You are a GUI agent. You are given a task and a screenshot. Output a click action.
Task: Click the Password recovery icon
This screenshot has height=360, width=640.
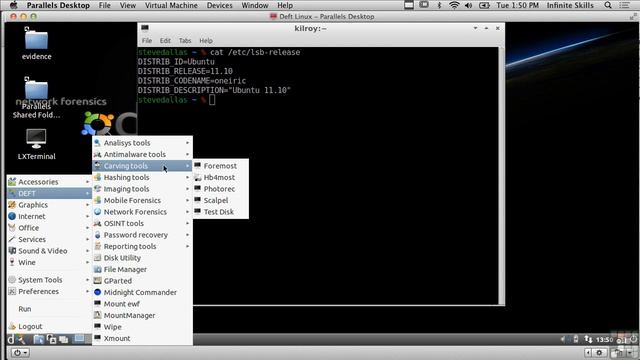(97, 235)
